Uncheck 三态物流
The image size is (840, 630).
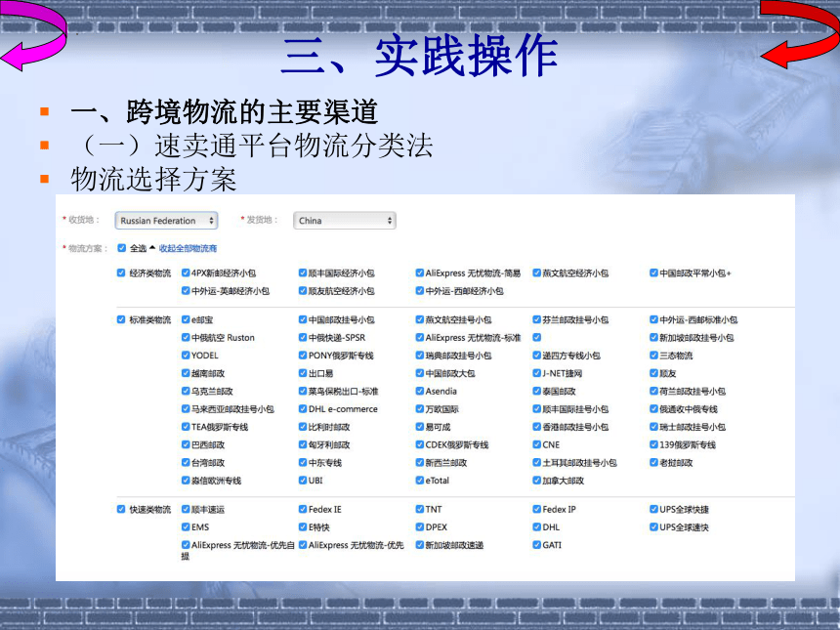653,356
